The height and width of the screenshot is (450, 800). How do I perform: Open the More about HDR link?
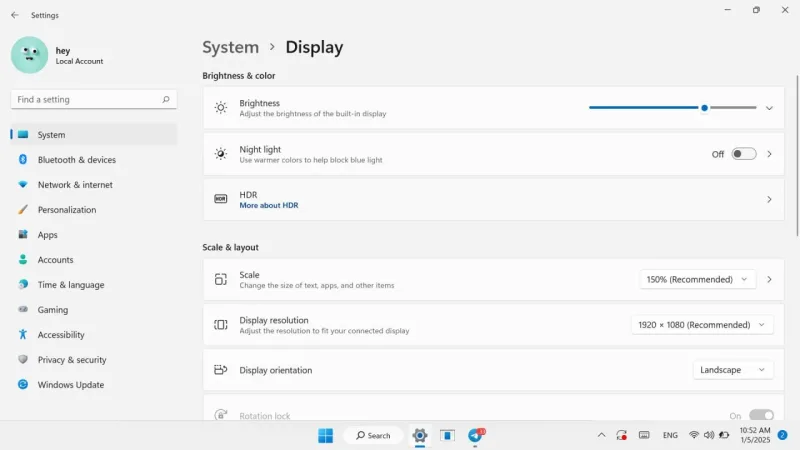(x=269, y=205)
